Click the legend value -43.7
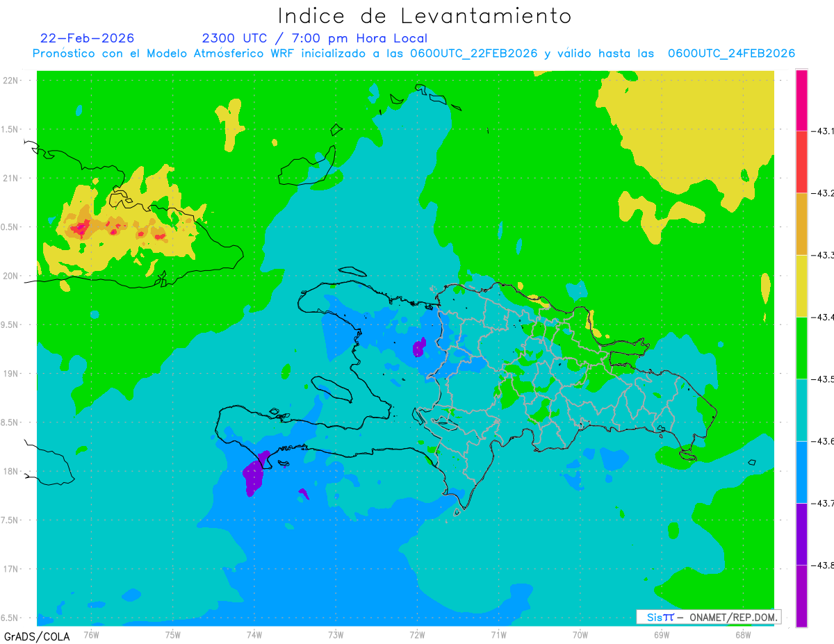 [824, 503]
